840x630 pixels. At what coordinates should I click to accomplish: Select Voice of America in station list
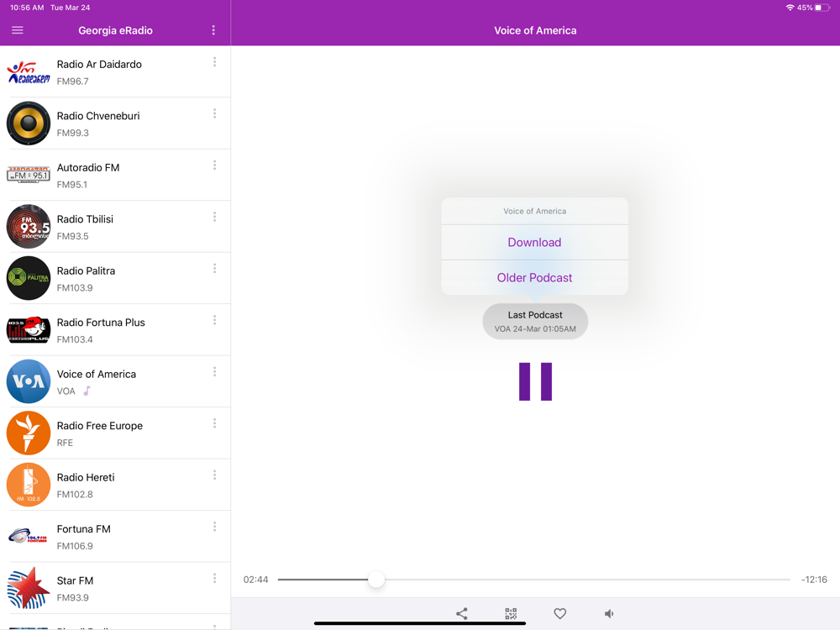[115, 381]
